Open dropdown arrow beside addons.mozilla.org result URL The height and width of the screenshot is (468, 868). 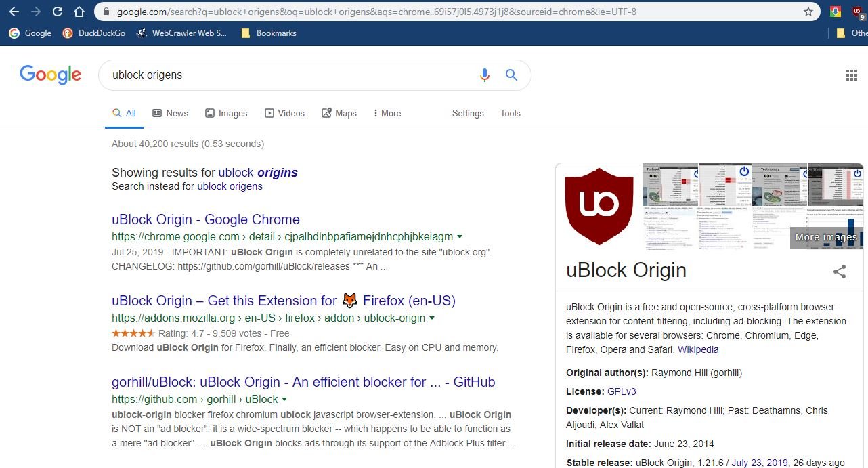tap(432, 318)
